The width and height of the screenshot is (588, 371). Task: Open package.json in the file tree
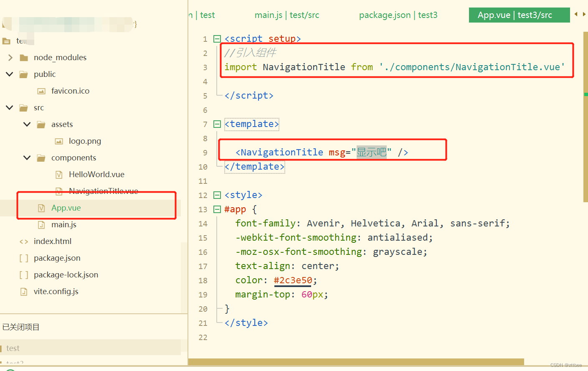click(57, 258)
